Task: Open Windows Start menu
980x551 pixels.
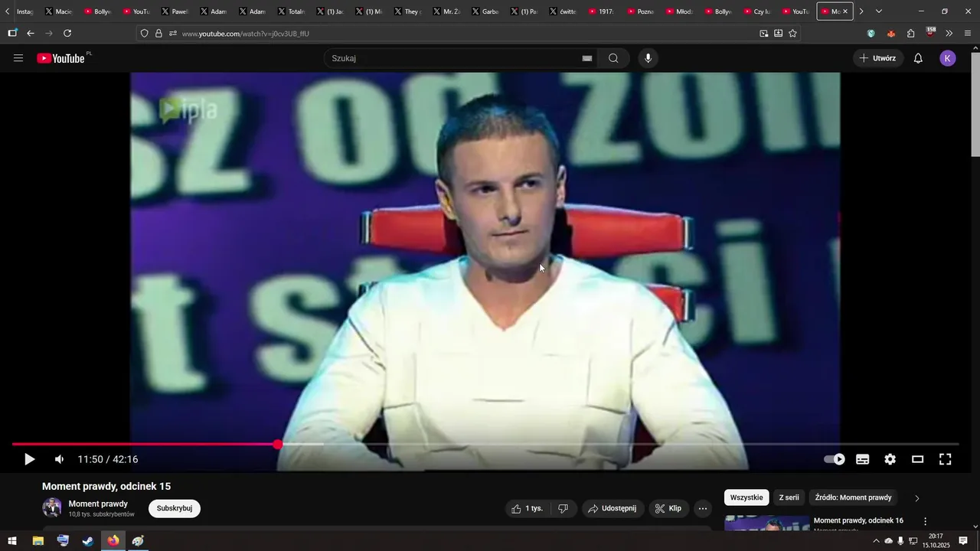Action: click(x=12, y=541)
